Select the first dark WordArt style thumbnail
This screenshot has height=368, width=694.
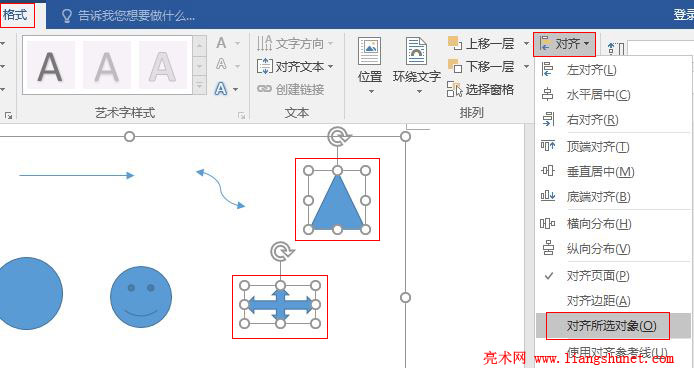50,65
